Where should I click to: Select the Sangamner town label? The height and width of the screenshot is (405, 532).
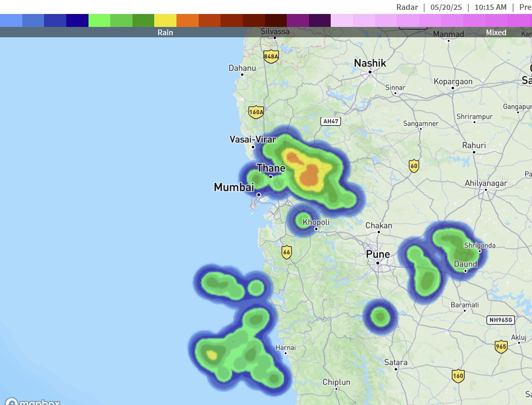[421, 124]
